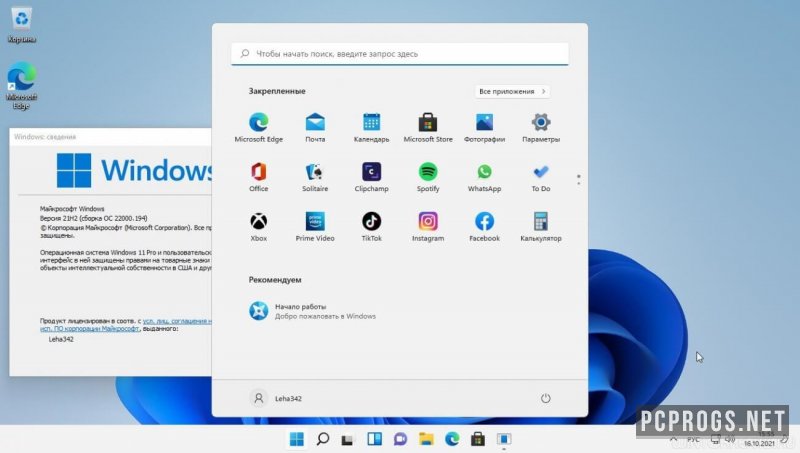
Task: Click Закрепленные heading text
Action: (x=277, y=91)
